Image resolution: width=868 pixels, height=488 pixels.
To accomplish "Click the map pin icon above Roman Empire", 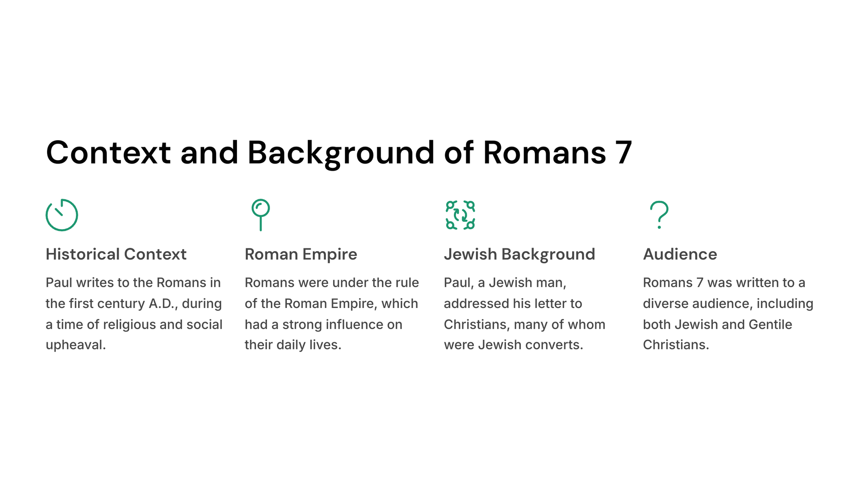I will point(261,214).
